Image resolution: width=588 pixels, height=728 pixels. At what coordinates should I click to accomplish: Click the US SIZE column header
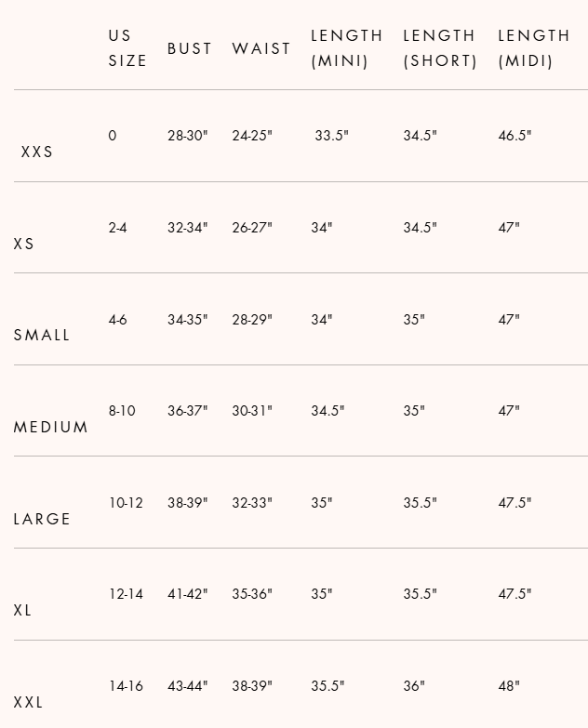click(x=127, y=48)
